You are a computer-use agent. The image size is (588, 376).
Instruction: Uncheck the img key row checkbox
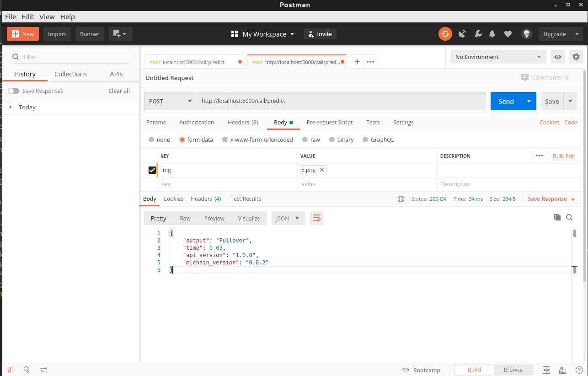[152, 170]
